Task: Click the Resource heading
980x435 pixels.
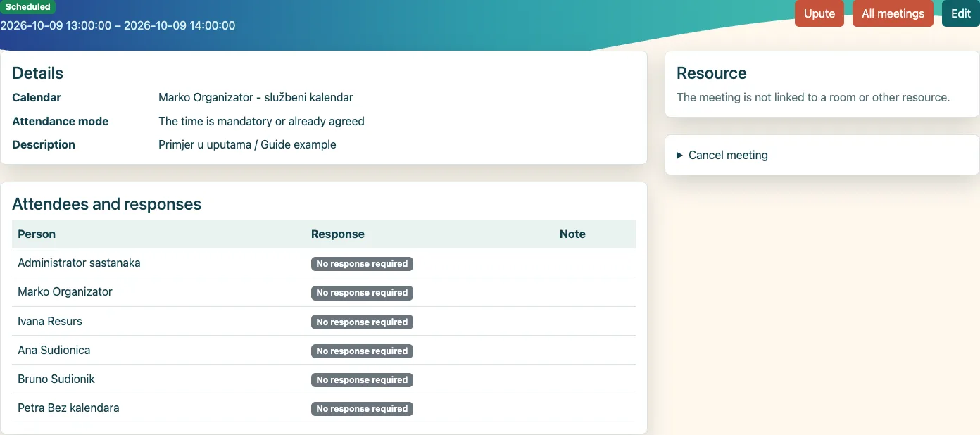Action: click(711, 73)
